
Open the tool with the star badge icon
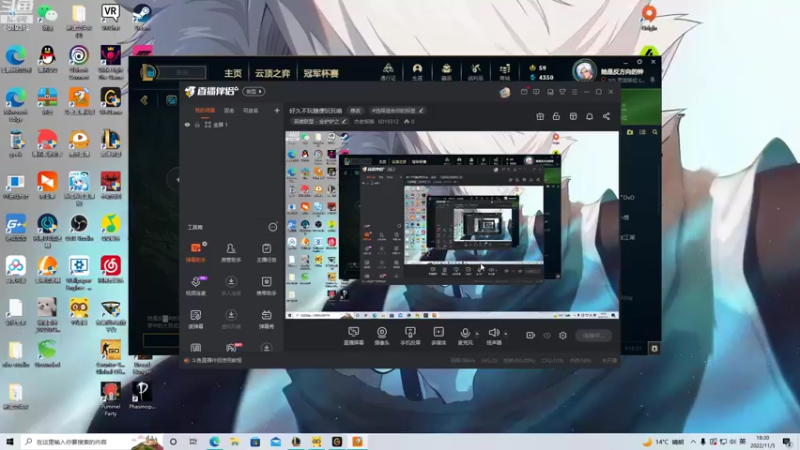[x=266, y=286]
